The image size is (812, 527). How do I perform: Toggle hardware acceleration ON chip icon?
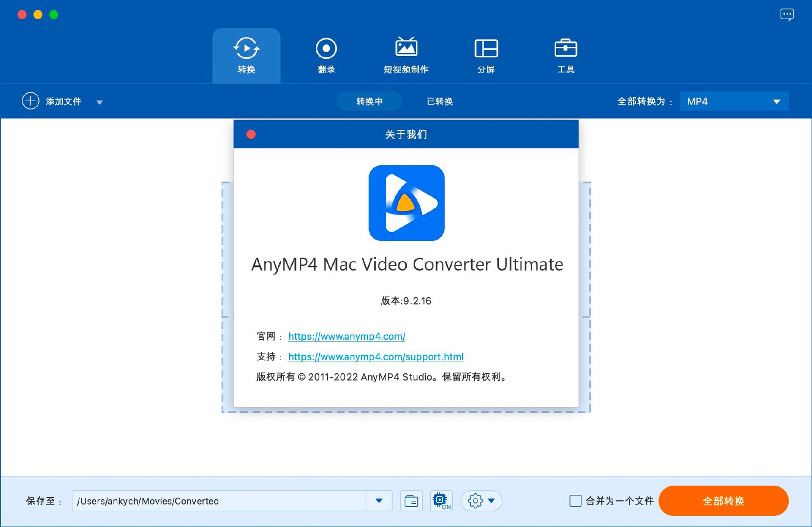point(441,500)
